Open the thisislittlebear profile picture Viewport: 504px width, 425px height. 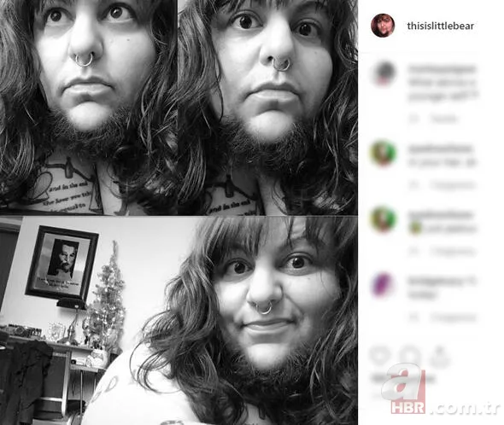pyautogui.click(x=383, y=26)
